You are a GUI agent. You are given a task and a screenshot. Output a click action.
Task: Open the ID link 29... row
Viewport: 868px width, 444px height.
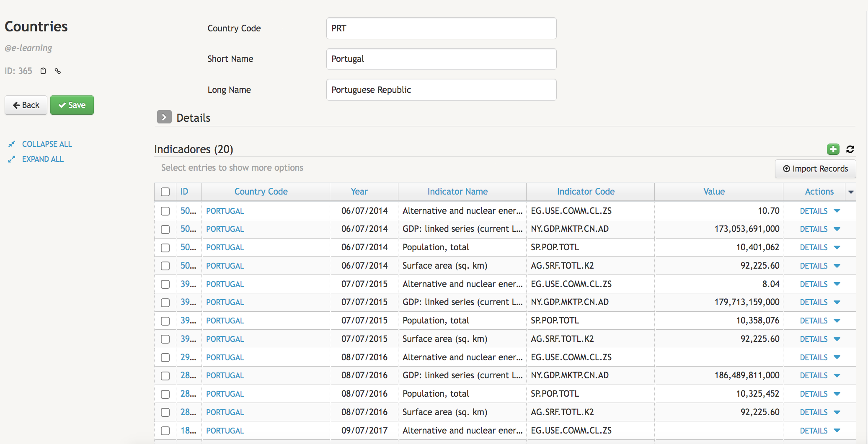point(188,357)
